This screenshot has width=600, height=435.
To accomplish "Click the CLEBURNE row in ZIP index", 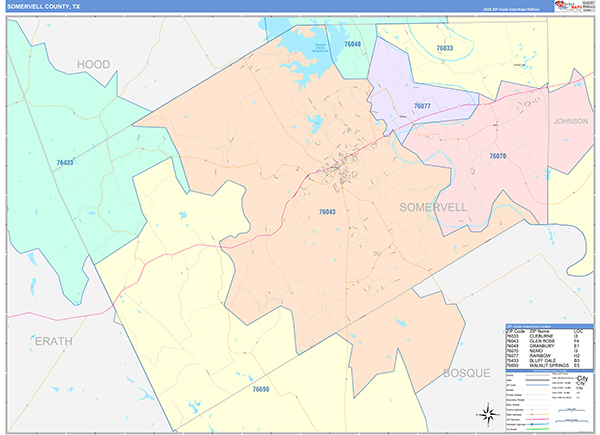I will click(x=549, y=336).
